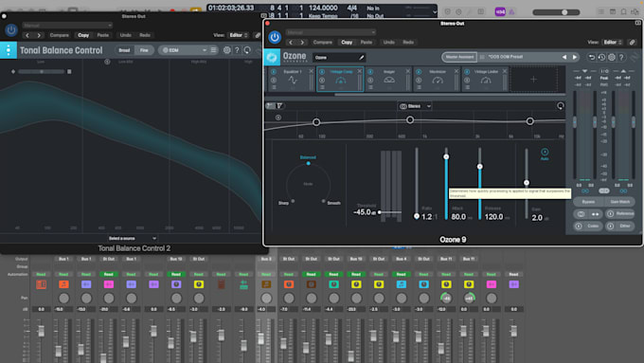The height and width of the screenshot is (363, 644).
Task: Select Sharp compressor mode
Action: (283, 203)
